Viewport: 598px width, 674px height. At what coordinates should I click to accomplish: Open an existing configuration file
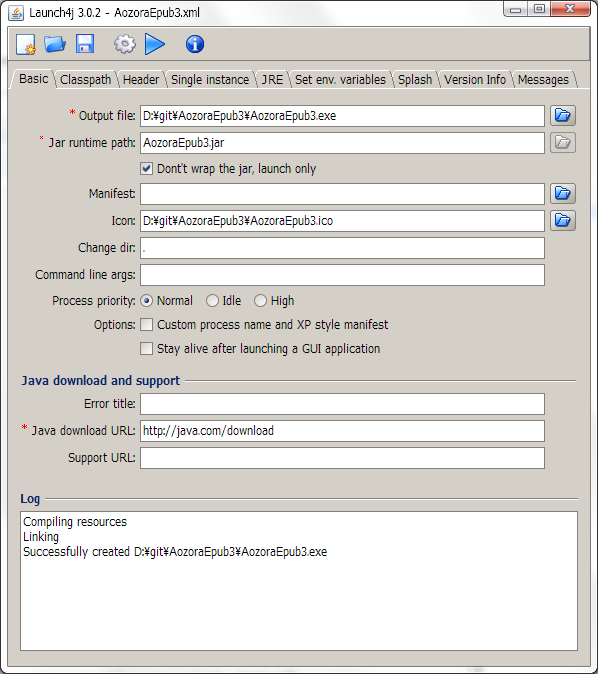click(55, 44)
